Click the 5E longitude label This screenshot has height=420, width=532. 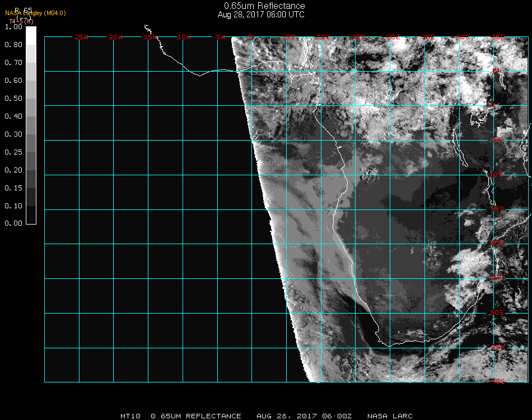click(x=291, y=37)
